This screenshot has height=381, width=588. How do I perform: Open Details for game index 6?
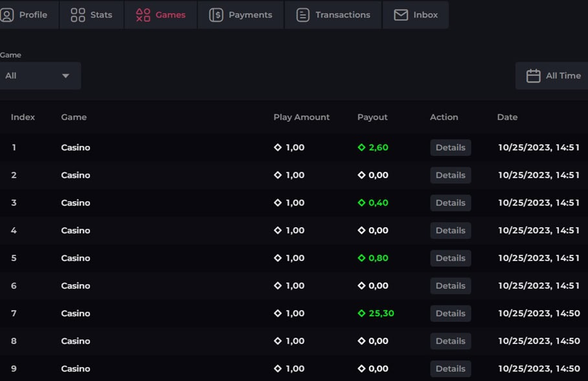click(450, 286)
